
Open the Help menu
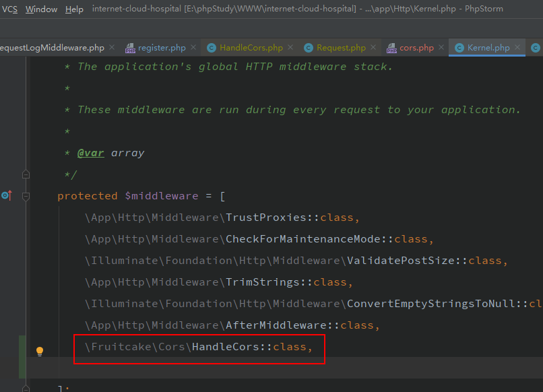(x=74, y=9)
